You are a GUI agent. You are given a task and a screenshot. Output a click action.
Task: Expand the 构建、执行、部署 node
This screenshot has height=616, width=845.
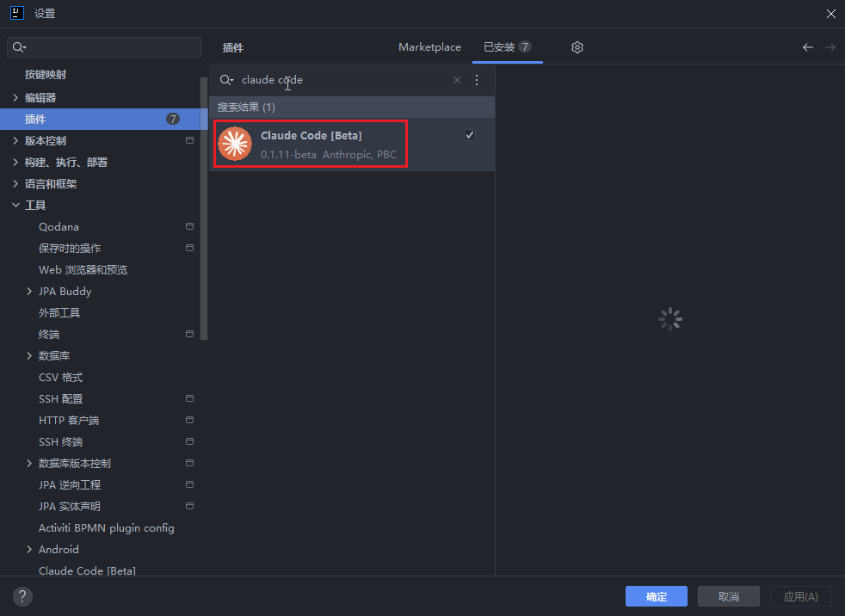15,163
